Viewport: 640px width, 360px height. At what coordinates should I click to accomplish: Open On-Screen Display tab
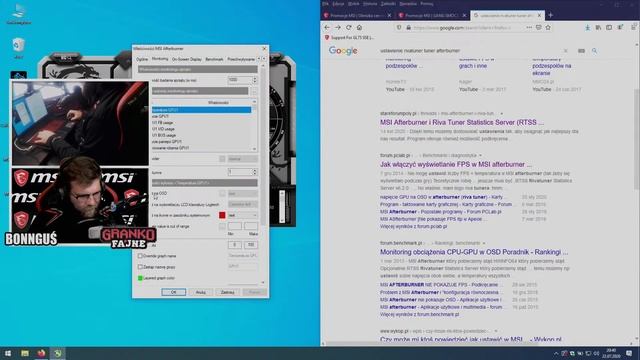pyautogui.click(x=187, y=59)
